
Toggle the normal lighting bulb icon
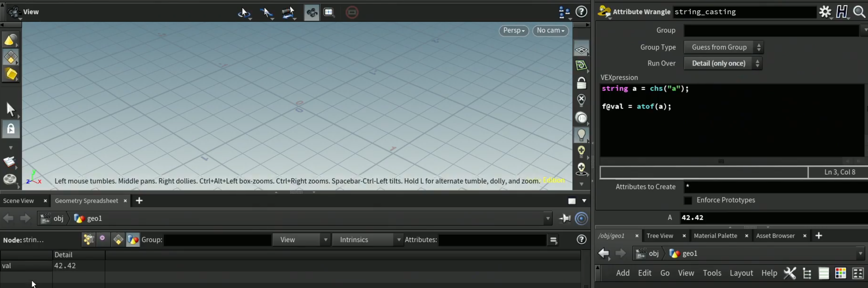tap(581, 135)
